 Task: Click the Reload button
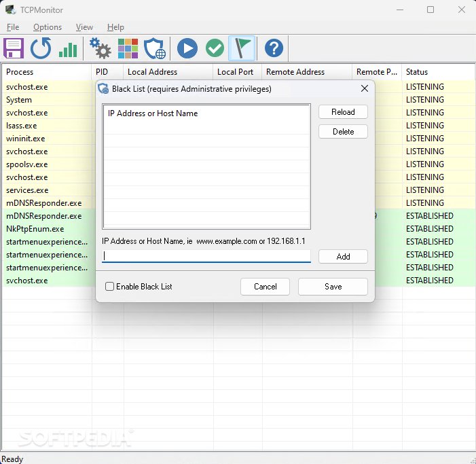[344, 112]
